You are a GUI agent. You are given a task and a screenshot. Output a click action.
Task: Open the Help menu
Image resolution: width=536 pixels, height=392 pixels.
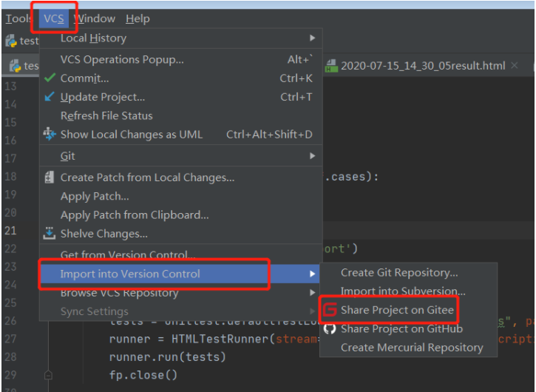point(138,18)
